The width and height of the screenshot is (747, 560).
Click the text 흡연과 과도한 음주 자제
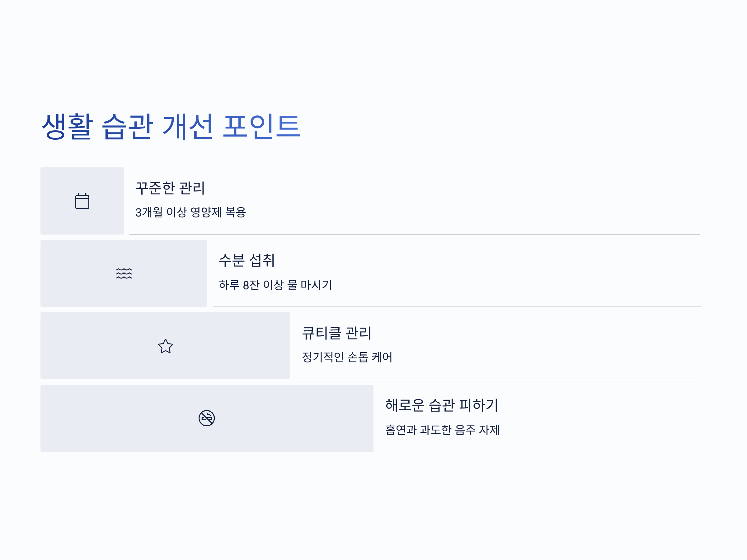tap(442, 430)
